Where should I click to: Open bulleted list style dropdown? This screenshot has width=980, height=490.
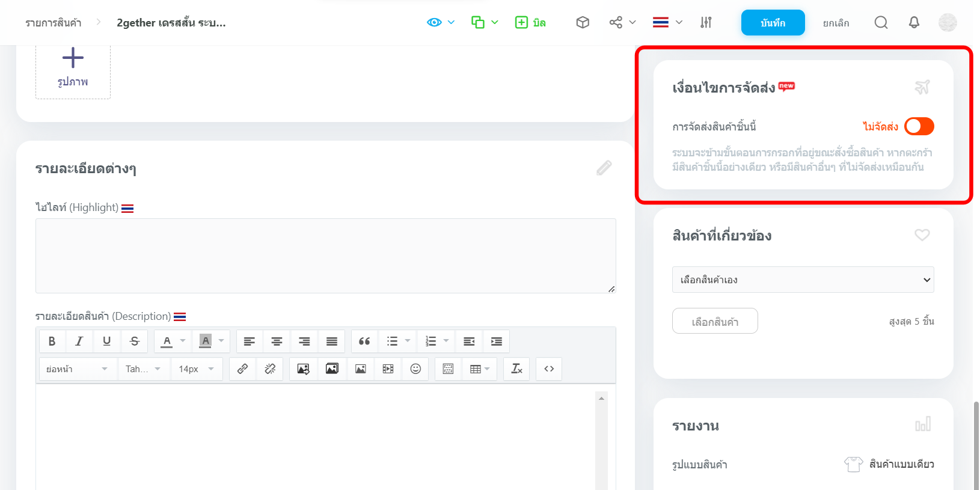pyautogui.click(x=408, y=341)
